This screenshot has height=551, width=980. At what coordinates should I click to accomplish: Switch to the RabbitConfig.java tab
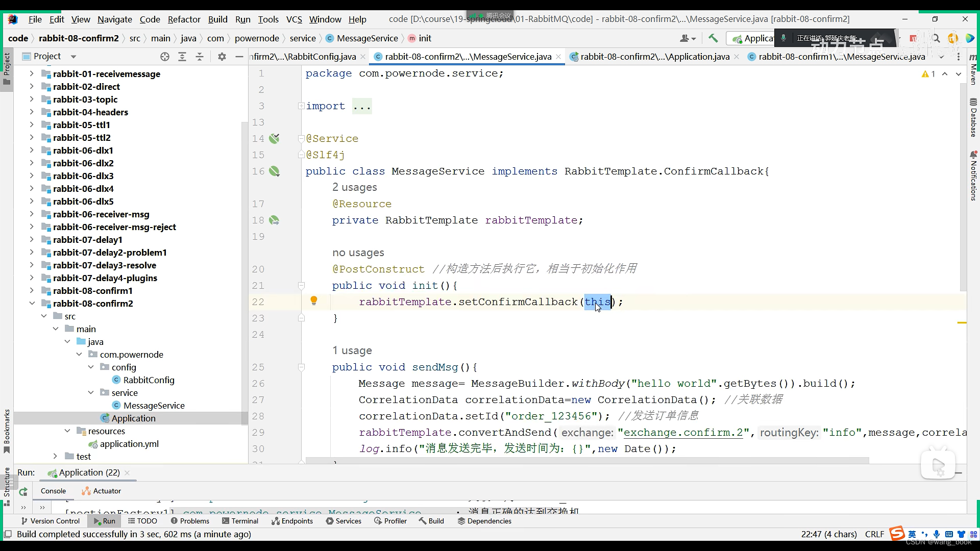click(x=305, y=57)
